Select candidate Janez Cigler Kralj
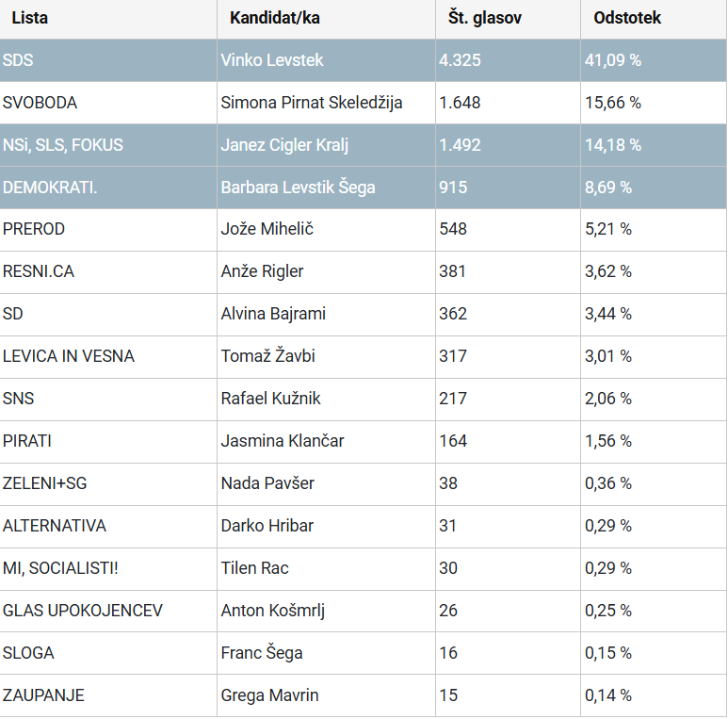Screen dimensions: 728x719 pyautogui.click(x=285, y=145)
